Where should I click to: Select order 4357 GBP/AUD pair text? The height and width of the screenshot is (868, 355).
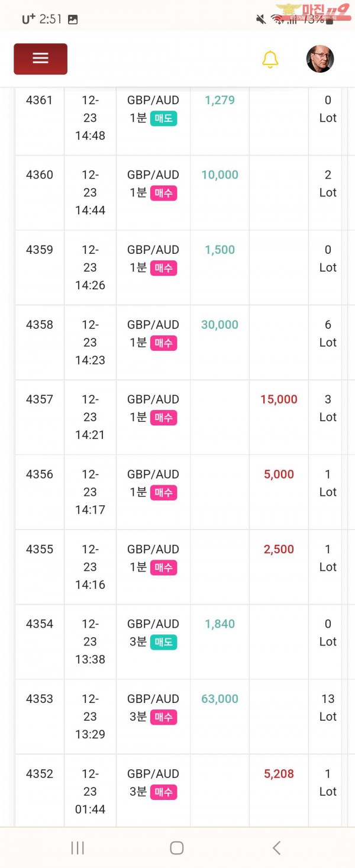(153, 399)
